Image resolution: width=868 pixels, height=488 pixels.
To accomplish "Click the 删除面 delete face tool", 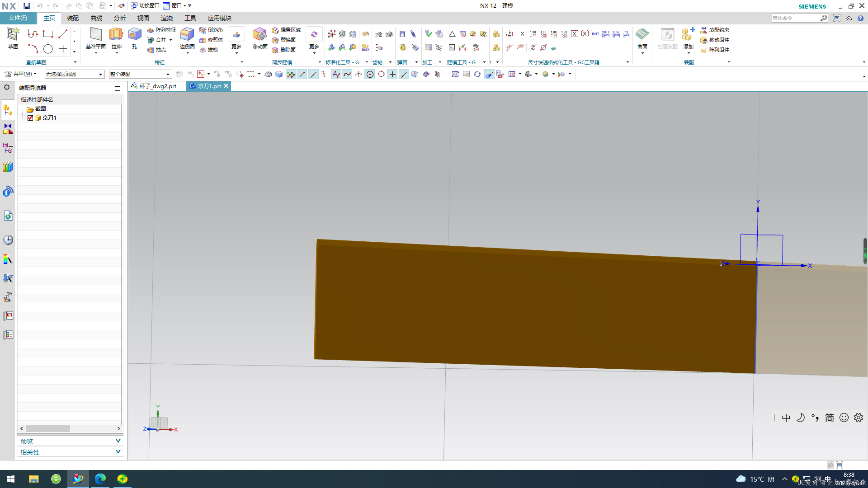I will tap(284, 50).
